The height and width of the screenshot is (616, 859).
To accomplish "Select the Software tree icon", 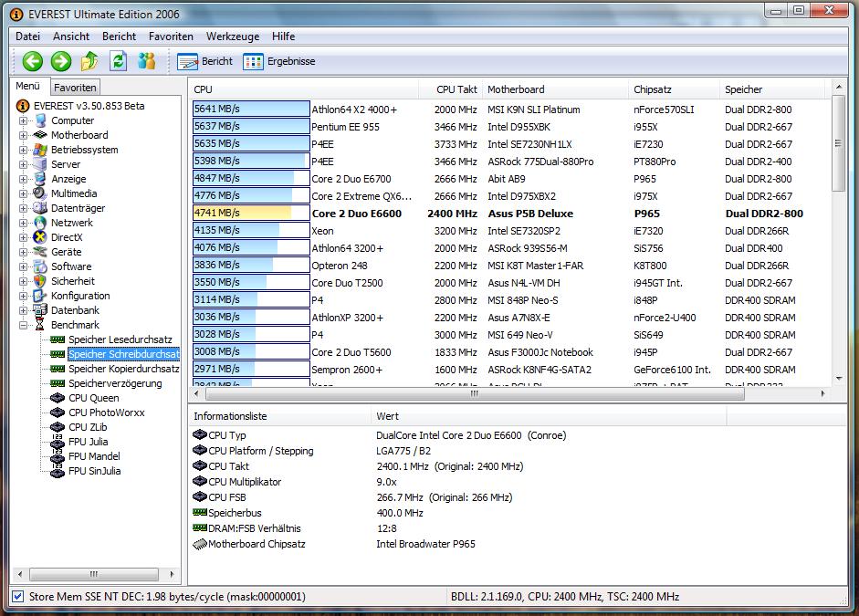I will (x=40, y=266).
